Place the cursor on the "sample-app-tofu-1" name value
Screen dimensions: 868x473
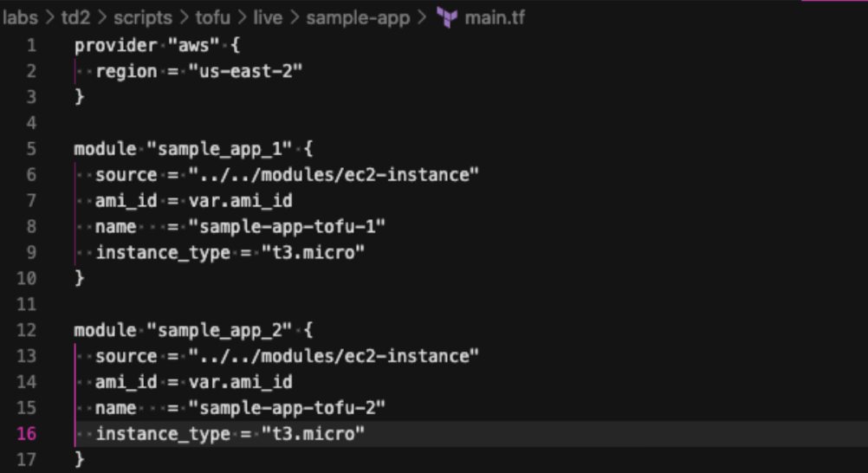(x=287, y=226)
